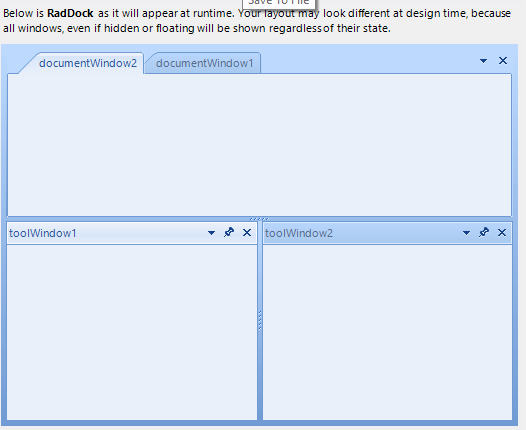Open the toolWindow2 options dropdown arrow
526x430 pixels.
(466, 232)
